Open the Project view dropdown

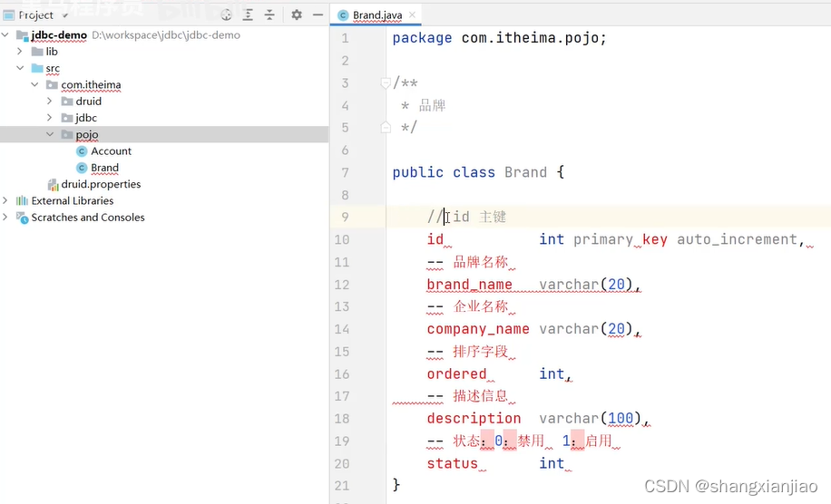click(x=65, y=15)
